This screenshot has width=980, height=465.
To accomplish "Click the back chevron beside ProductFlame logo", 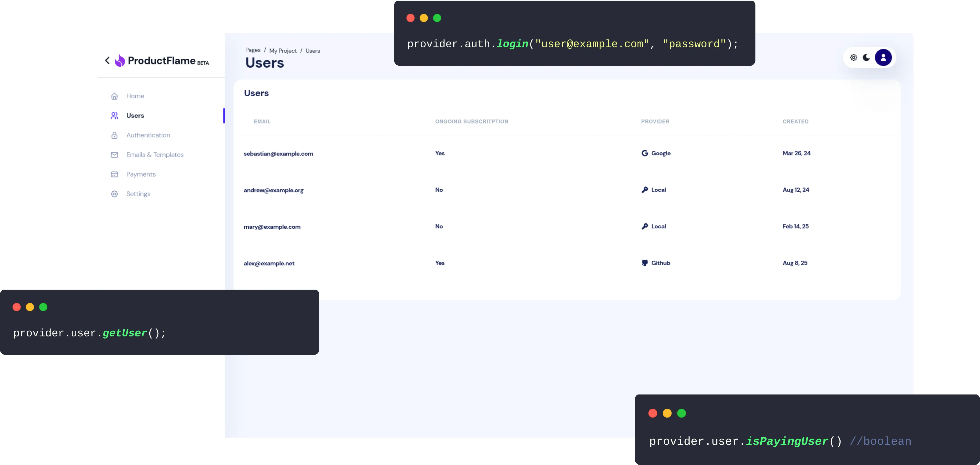I will point(107,60).
